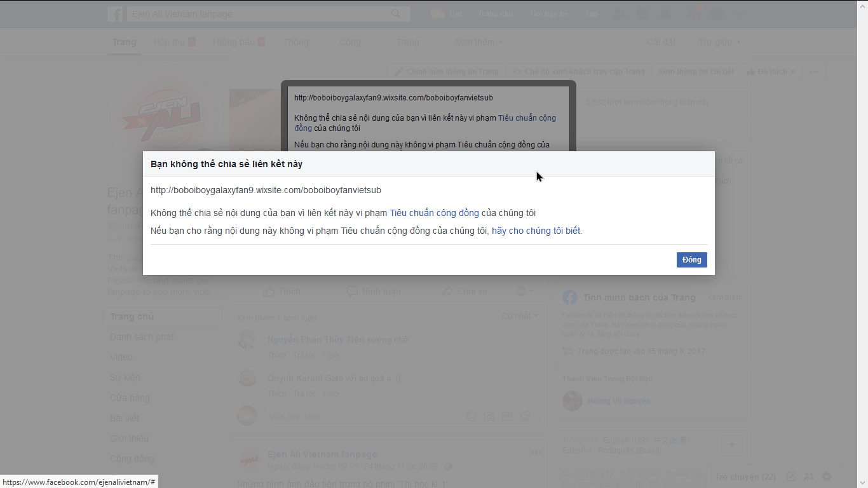Open the friend requests icon
The width and height of the screenshot is (868, 488).
(620, 14)
